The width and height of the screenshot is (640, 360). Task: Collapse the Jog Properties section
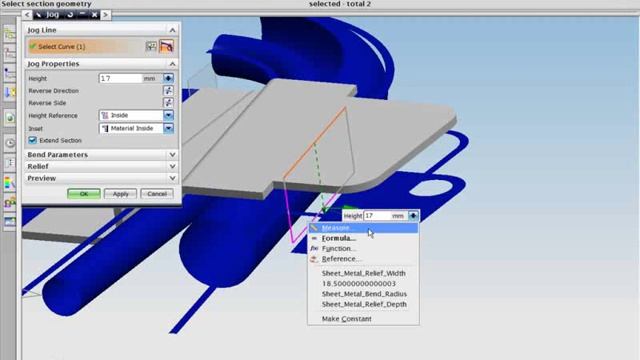pos(172,64)
